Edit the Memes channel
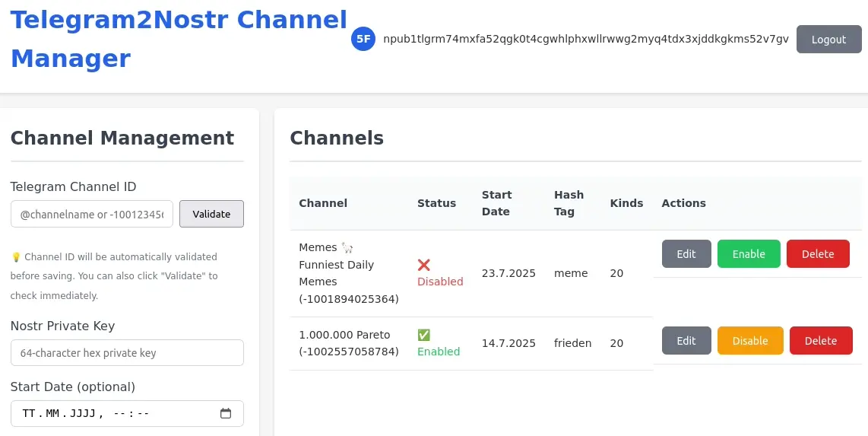The width and height of the screenshot is (868, 436). point(686,254)
